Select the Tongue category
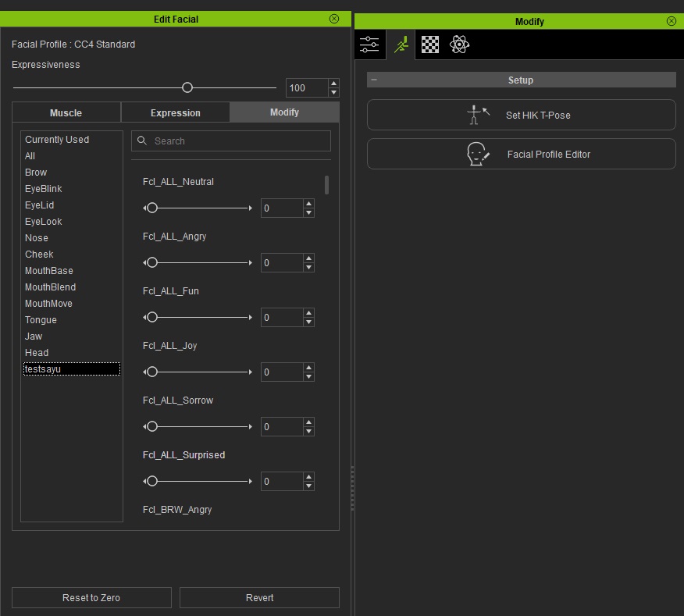684x616 pixels. coord(41,320)
